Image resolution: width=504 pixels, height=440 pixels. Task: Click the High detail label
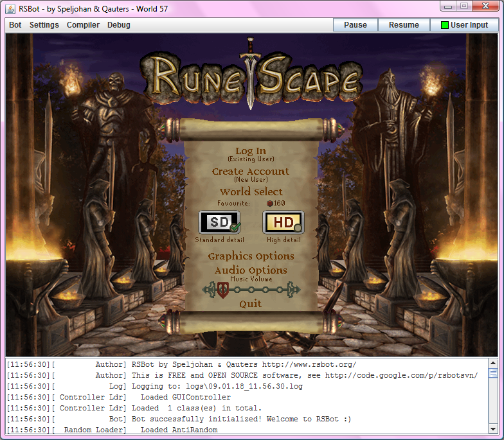pos(283,240)
